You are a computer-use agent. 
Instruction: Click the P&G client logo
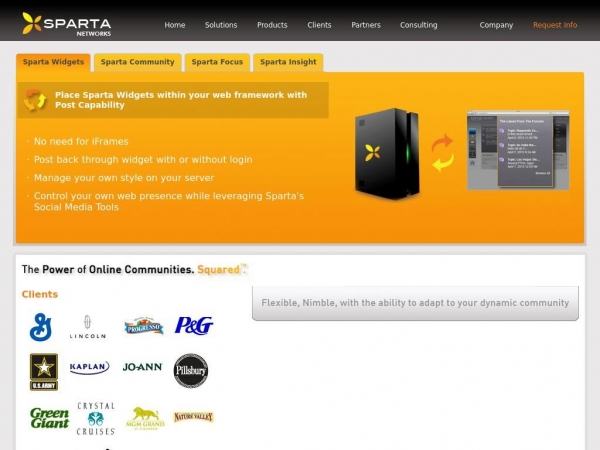coord(194,326)
